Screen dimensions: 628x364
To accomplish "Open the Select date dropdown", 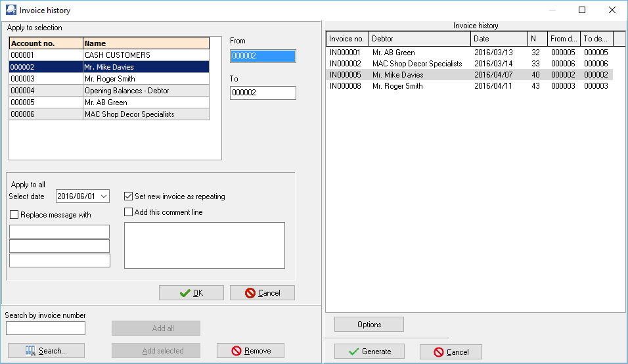I will click(x=104, y=196).
